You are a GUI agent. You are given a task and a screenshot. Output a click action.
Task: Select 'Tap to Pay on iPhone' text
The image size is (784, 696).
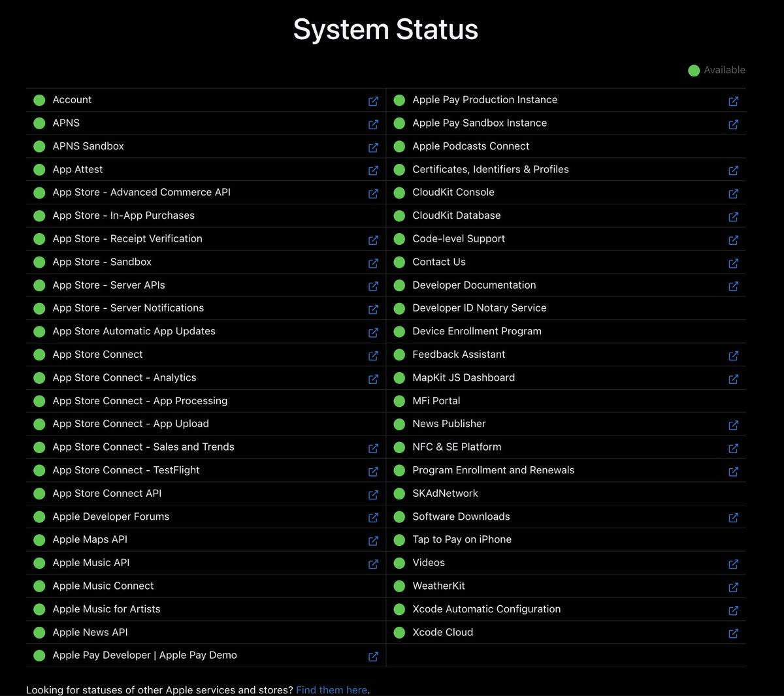pyautogui.click(x=462, y=539)
